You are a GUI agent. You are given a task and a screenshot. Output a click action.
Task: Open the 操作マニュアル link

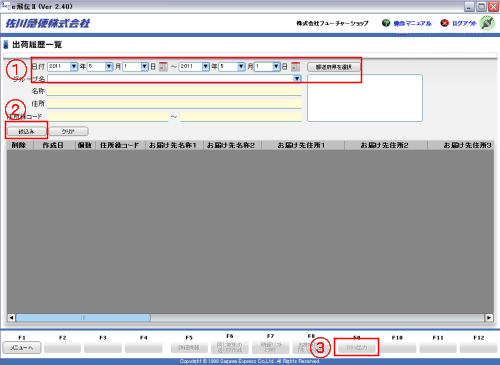[x=412, y=23]
